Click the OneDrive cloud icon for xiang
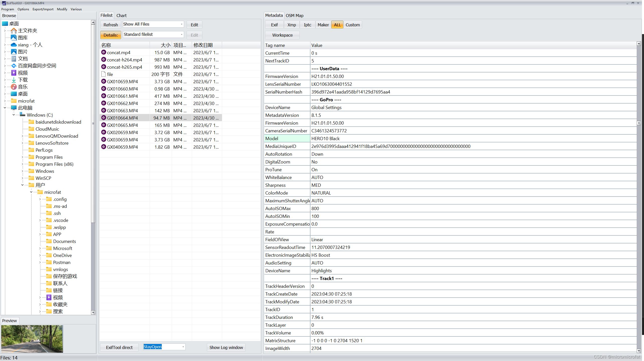The image size is (644, 361). pos(14,45)
